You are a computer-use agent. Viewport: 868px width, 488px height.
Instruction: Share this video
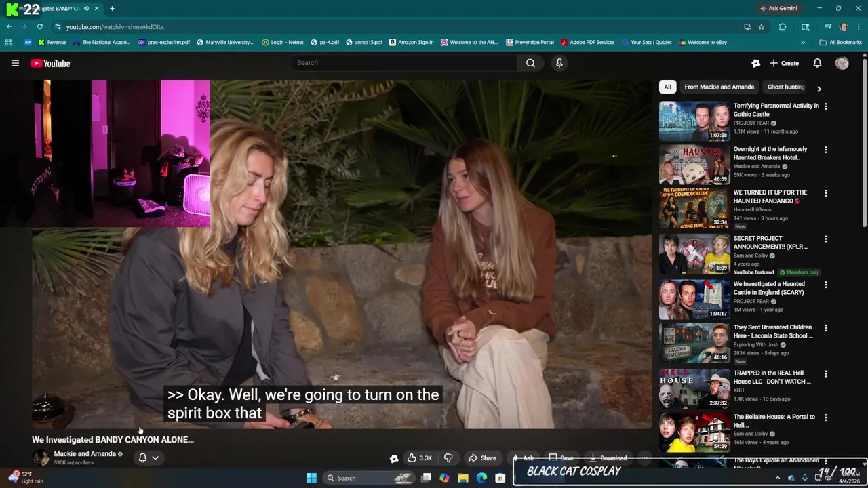click(482, 458)
